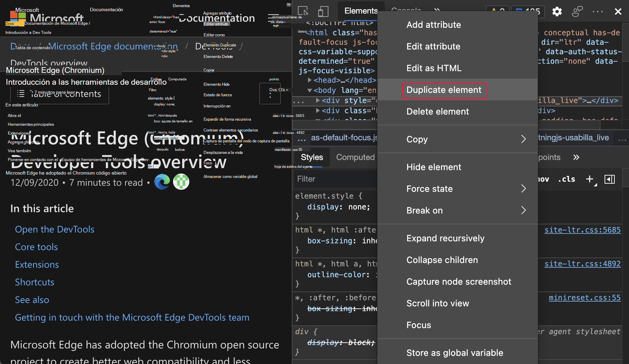Jump to Extensions section link

coord(37,264)
